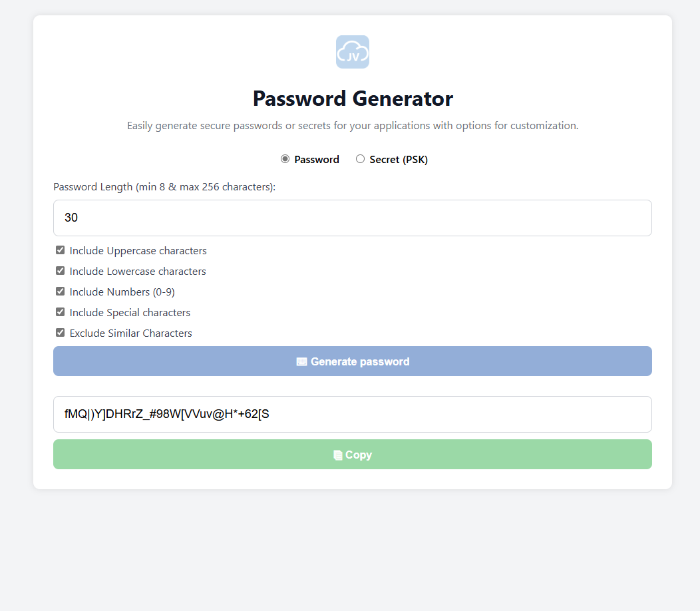This screenshot has height=611, width=700.
Task: Click the clipboard icon on the Copy button
Action: point(337,455)
